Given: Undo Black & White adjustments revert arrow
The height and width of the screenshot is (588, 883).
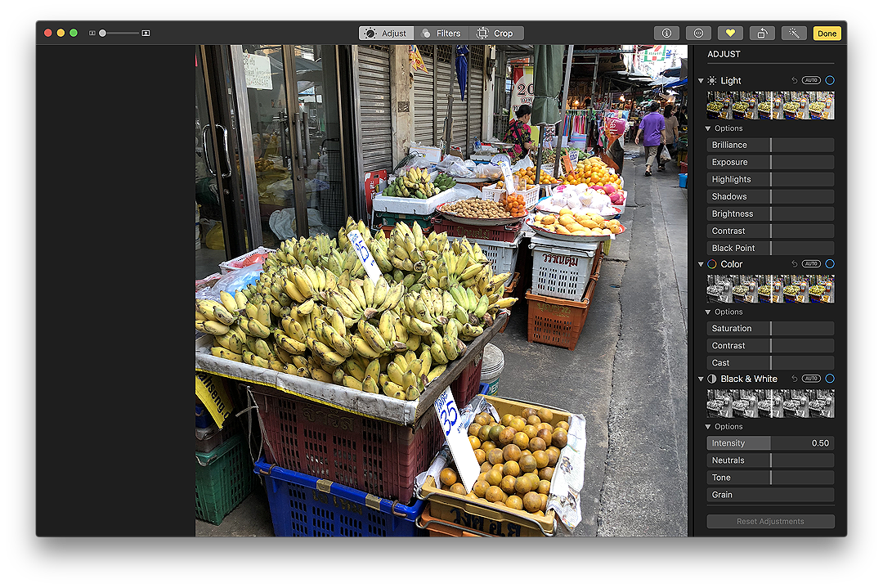Looking at the screenshot, I should 794,379.
